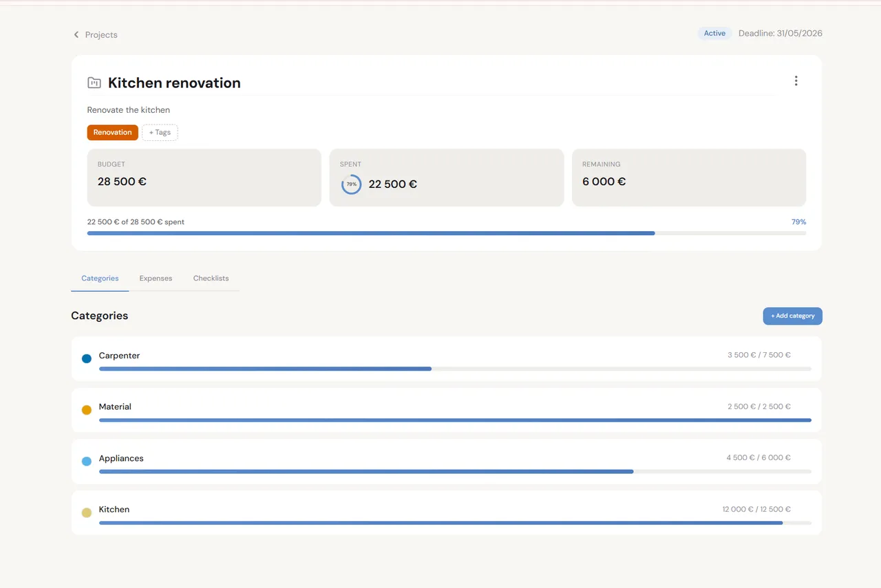Click the '2 500 € / 2 500 €' amount
The image size is (881, 588).
pyautogui.click(x=759, y=407)
